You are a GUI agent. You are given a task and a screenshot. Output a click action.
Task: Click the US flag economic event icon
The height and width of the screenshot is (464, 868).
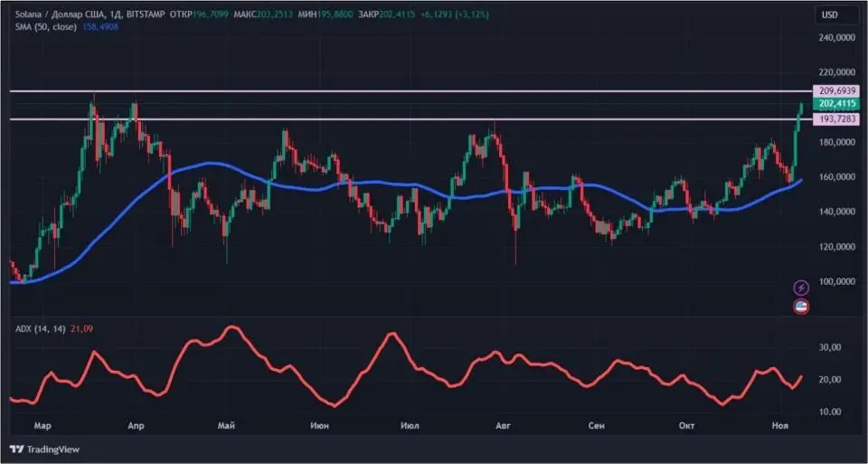tap(801, 308)
